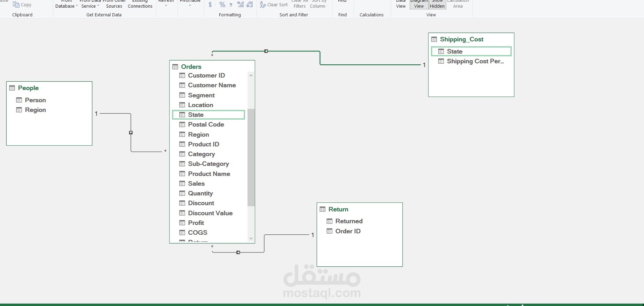Image resolution: width=644 pixels, height=306 pixels.
Task: Select the Postal Code column icon
Action: point(182,124)
